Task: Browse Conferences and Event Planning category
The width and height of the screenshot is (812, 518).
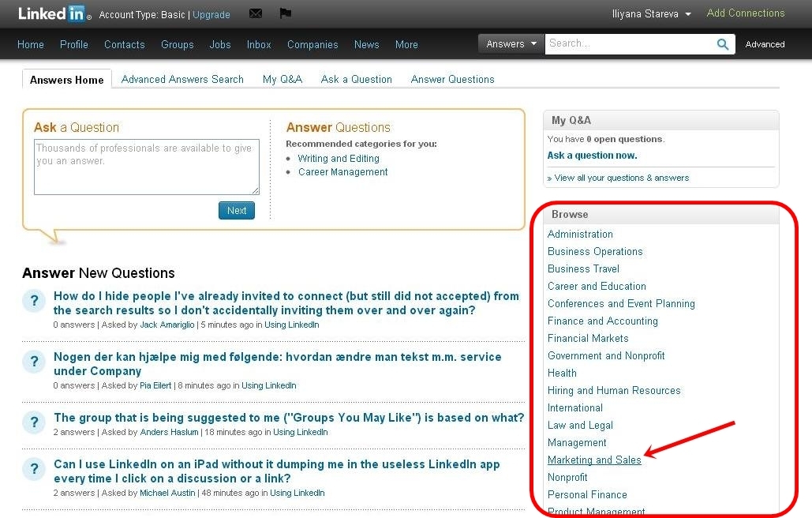Action: point(622,303)
